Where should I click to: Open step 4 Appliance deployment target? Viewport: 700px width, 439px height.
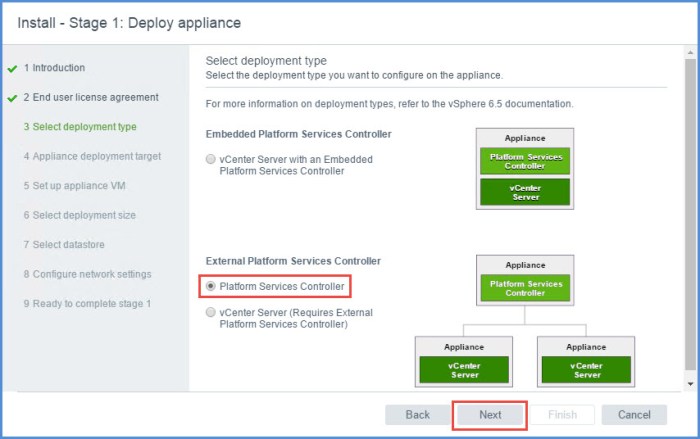pyautogui.click(x=92, y=156)
